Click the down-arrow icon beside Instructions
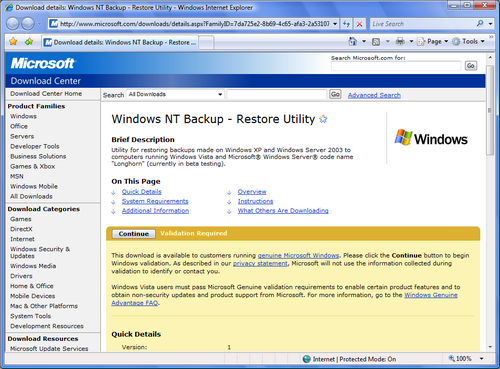The width and height of the screenshot is (500, 369). (229, 202)
